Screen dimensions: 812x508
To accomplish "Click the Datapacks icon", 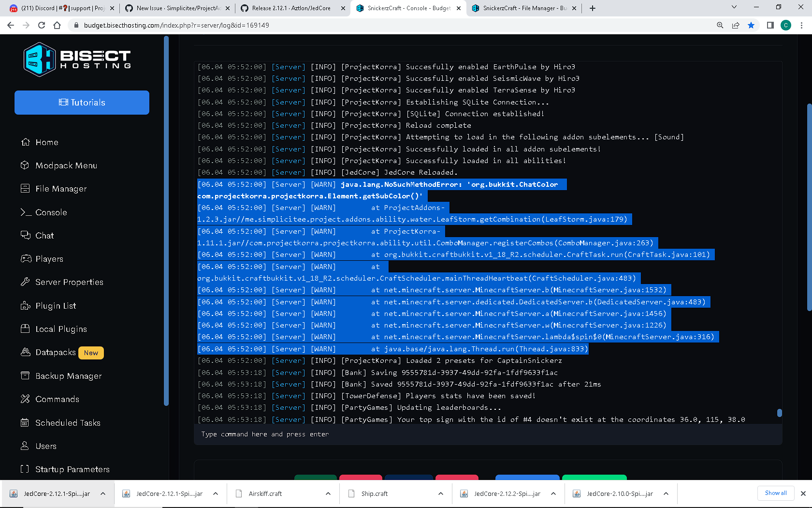I will coord(25,352).
